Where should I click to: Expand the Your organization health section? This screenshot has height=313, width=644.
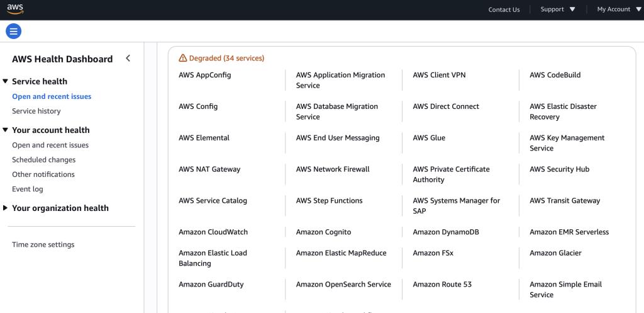pos(5,208)
